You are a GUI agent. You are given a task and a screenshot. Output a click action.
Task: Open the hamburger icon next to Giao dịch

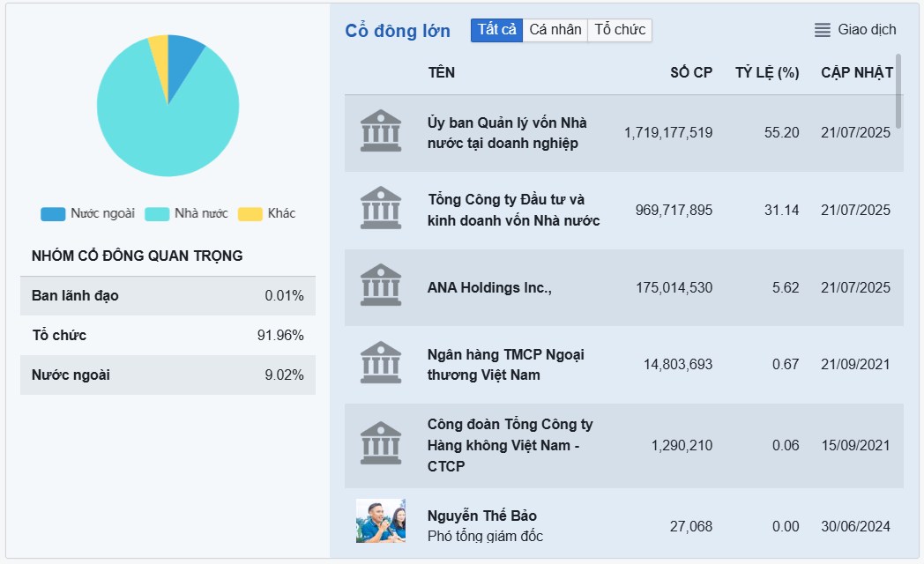[823, 28]
